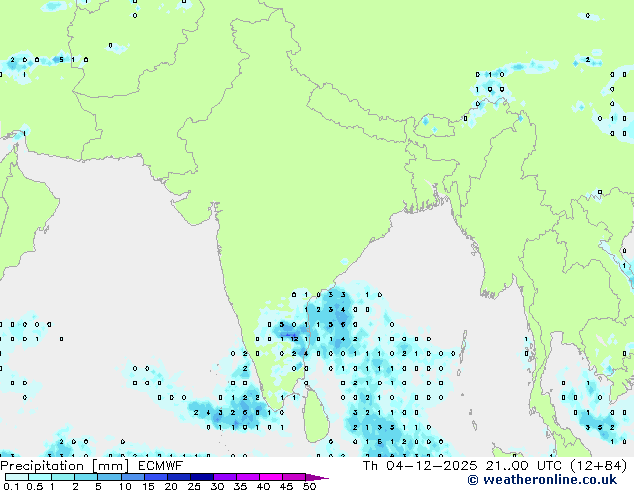This screenshot has height=490, width=634.
Task: Click the 1–2 mm legend color box
Action: coord(63,477)
